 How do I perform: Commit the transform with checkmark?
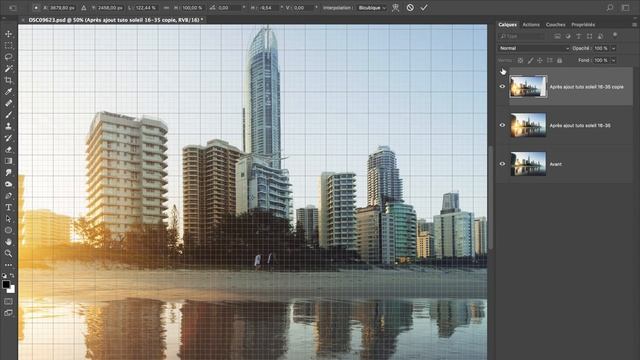coord(424,7)
